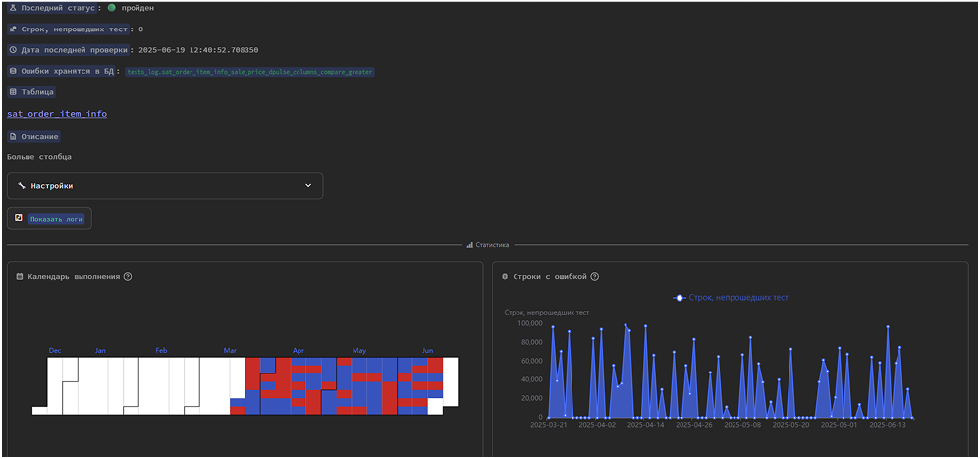980x459 pixels.
Task: Click the Jun month label in calendar
Action: 427,351
